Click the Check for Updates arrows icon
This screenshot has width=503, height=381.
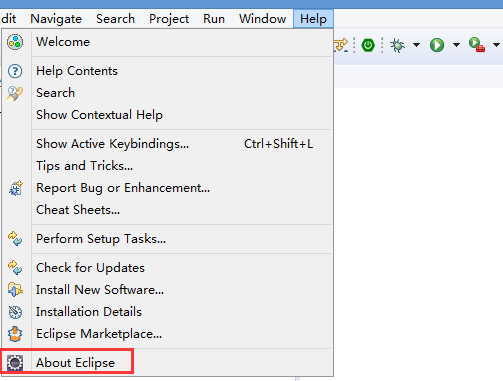15,268
